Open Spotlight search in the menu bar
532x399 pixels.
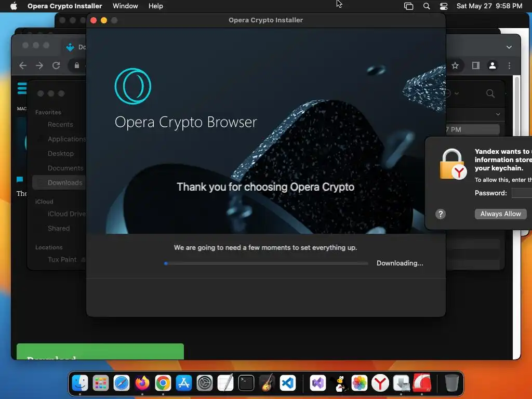point(427,6)
